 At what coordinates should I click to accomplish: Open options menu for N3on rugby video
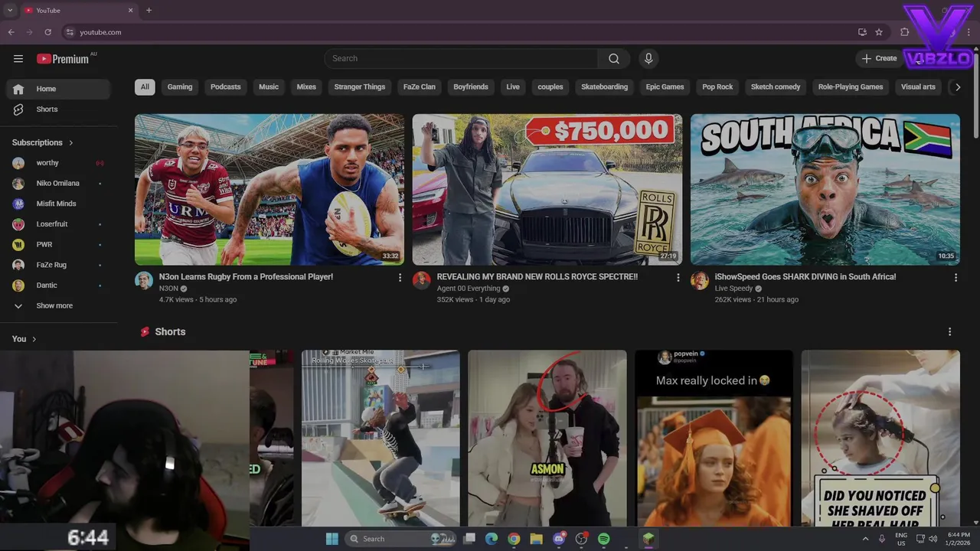coord(400,278)
